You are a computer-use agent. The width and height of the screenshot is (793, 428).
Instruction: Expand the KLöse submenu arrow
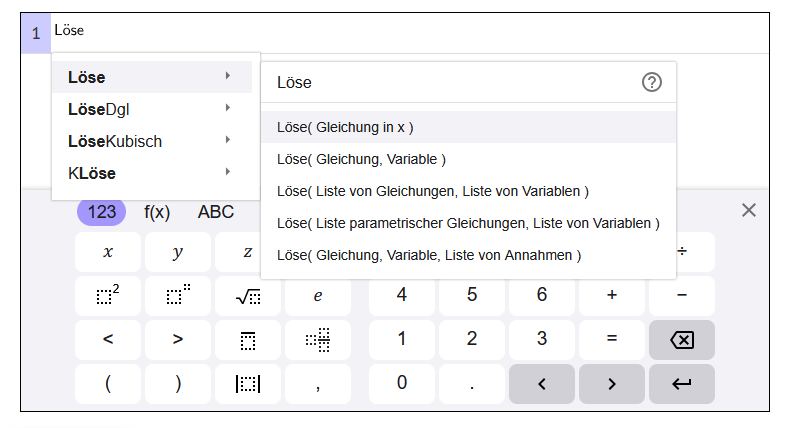[x=228, y=172]
